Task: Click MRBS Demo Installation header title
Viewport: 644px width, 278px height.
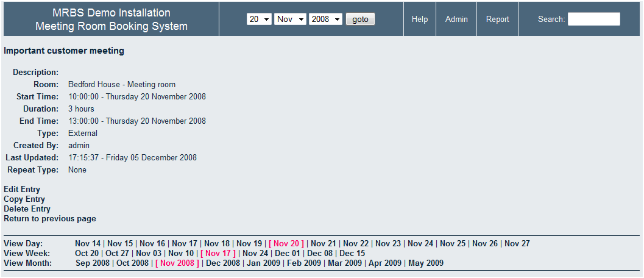Action: 111,13
